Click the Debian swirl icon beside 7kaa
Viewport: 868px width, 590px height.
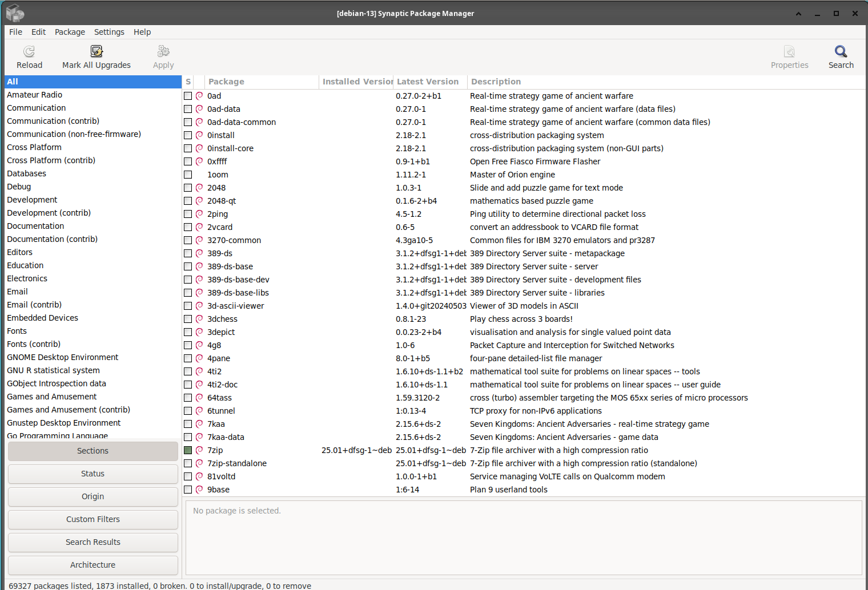(x=199, y=424)
